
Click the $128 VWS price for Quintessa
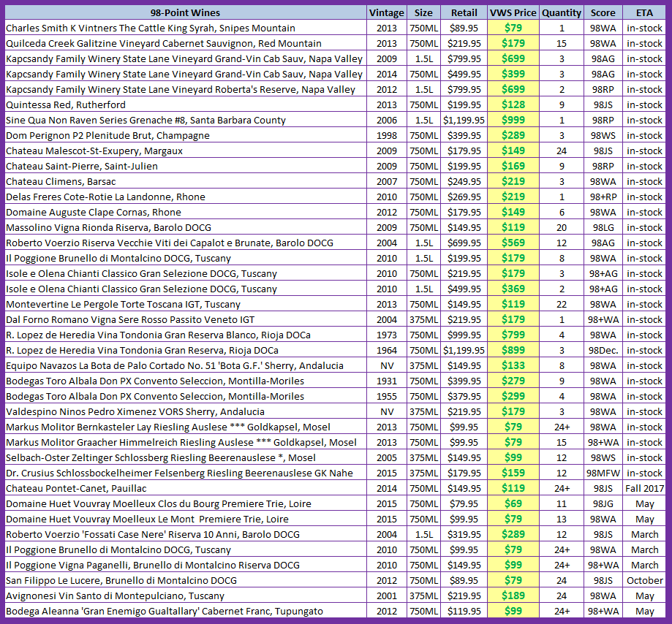tap(513, 105)
